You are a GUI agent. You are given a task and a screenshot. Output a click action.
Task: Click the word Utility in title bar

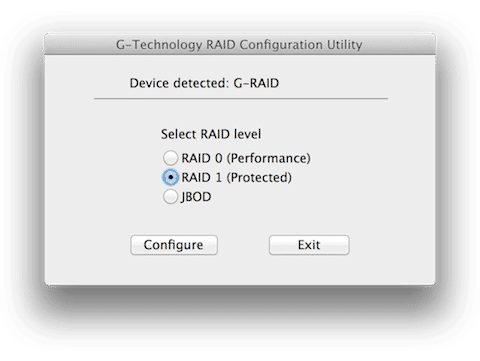[345, 45]
